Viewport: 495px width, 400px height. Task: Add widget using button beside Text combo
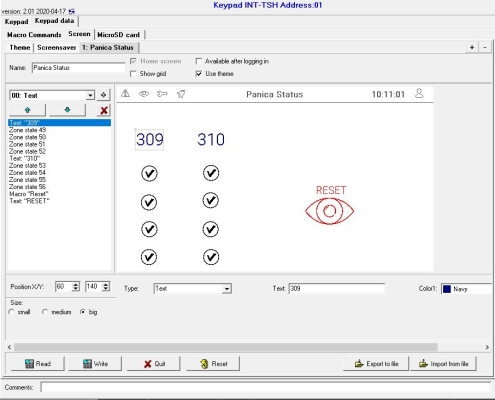pos(104,95)
